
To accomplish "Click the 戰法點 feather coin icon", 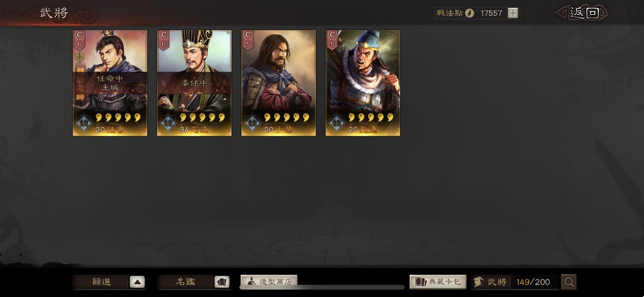I will tap(470, 13).
